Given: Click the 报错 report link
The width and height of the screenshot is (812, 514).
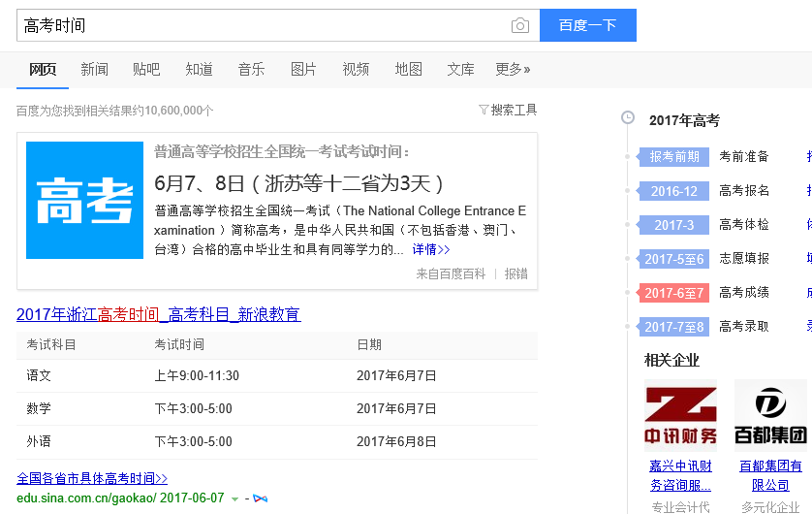Looking at the screenshot, I should [x=515, y=274].
